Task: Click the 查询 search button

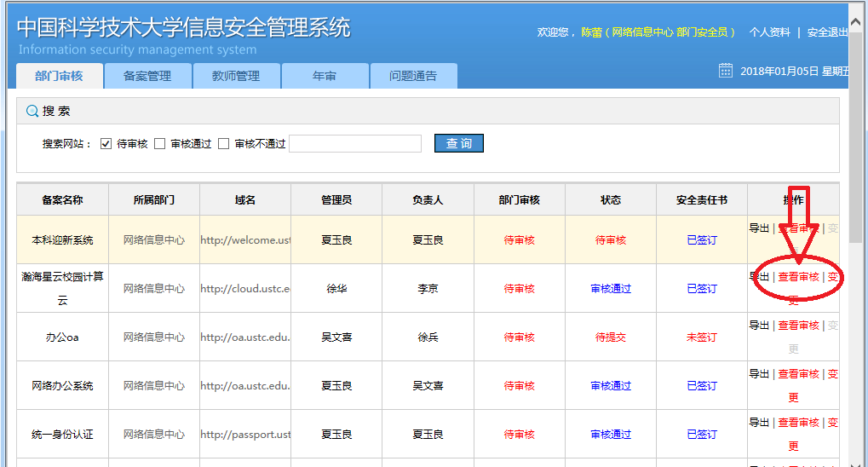Action: [459, 143]
